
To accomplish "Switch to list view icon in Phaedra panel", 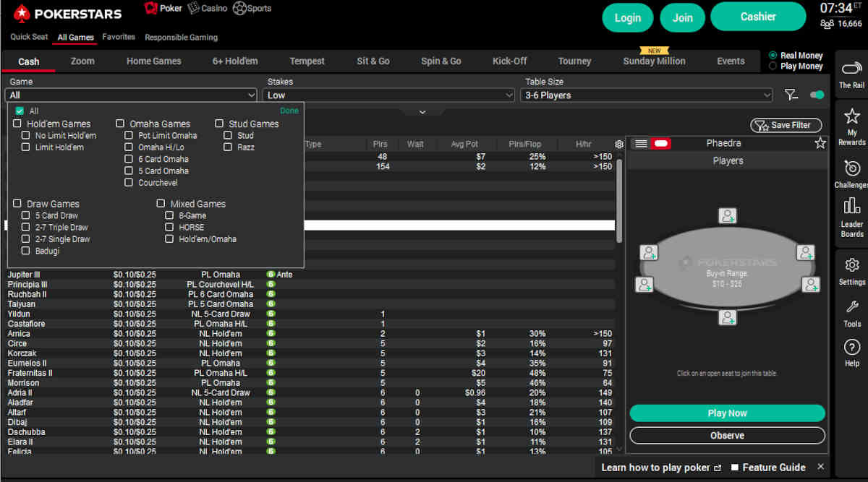I will coord(641,144).
